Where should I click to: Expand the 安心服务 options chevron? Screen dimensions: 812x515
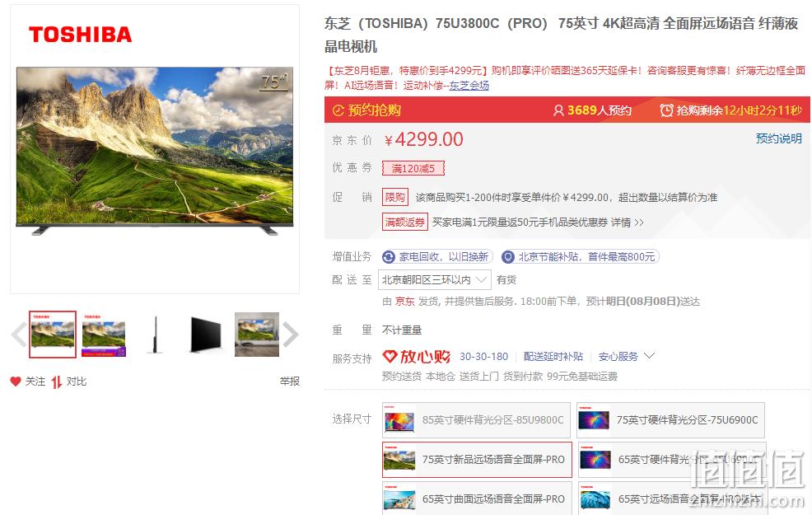point(650,356)
